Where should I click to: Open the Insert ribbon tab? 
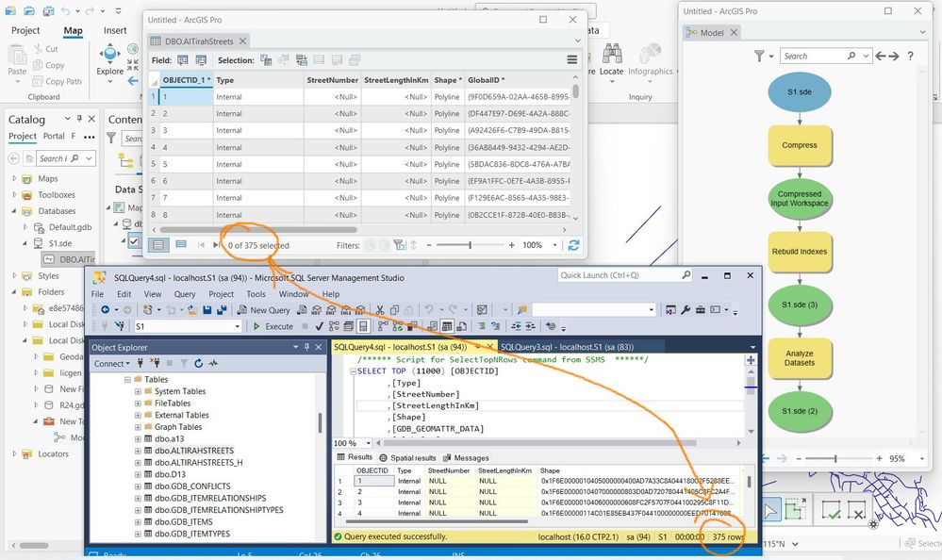click(x=115, y=31)
